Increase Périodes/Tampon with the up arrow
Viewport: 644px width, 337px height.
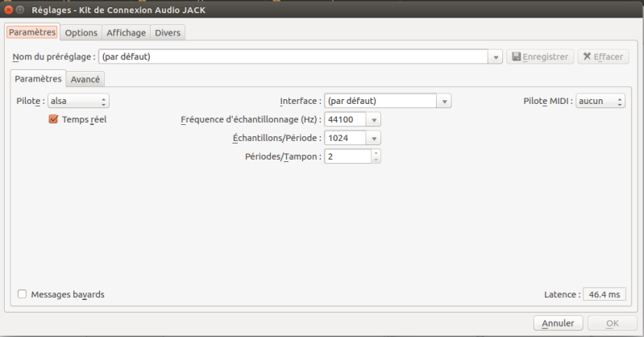[x=376, y=153]
